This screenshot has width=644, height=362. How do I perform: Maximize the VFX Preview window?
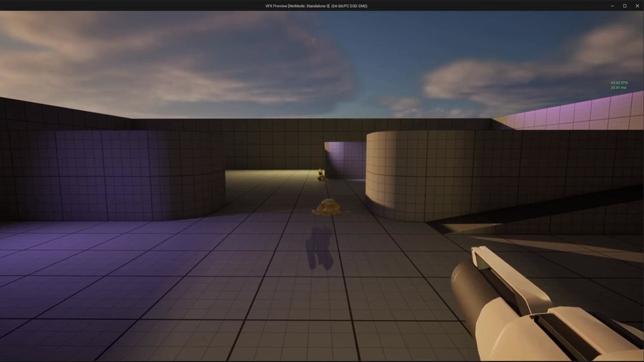[625, 6]
